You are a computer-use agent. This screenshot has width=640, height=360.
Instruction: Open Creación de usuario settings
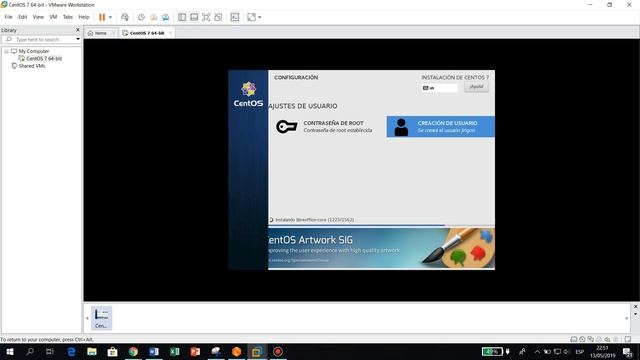pyautogui.click(x=440, y=127)
